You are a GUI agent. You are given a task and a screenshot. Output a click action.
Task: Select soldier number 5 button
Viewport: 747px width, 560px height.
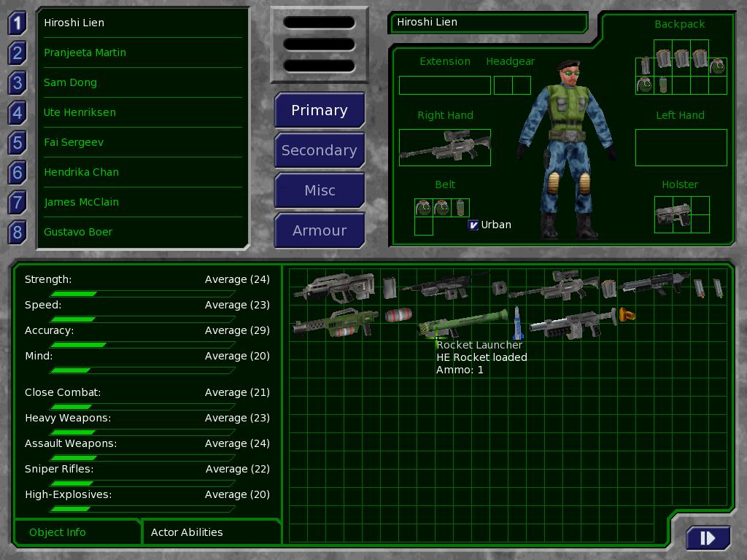[x=17, y=142]
